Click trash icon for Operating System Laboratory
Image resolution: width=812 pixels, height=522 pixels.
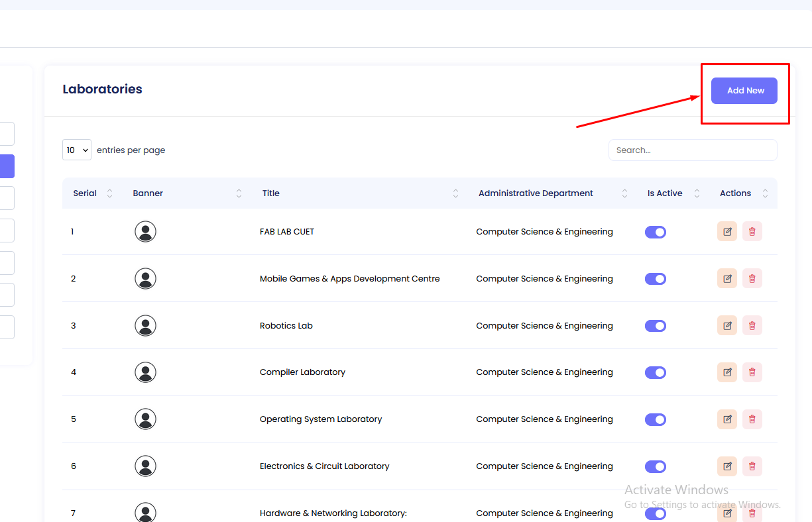coord(752,419)
